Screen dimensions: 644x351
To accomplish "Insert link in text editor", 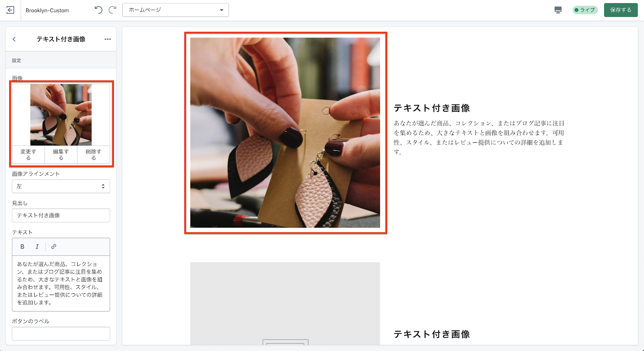I will click(54, 247).
